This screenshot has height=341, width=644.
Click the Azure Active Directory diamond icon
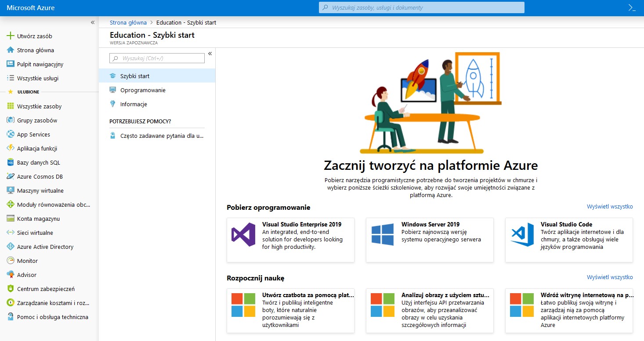point(11,247)
